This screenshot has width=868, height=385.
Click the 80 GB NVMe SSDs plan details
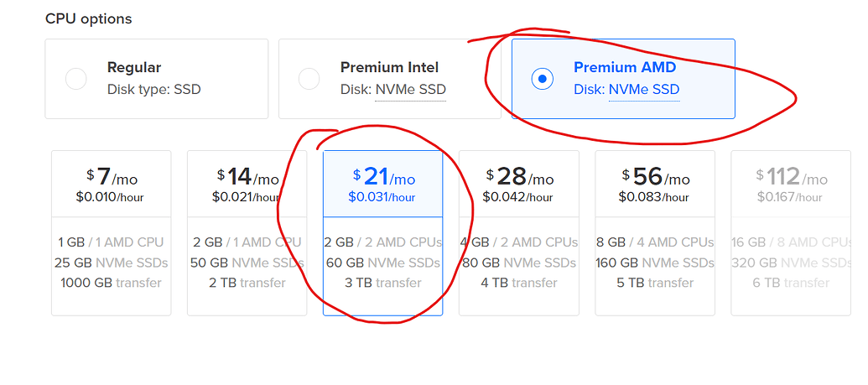coord(519,263)
